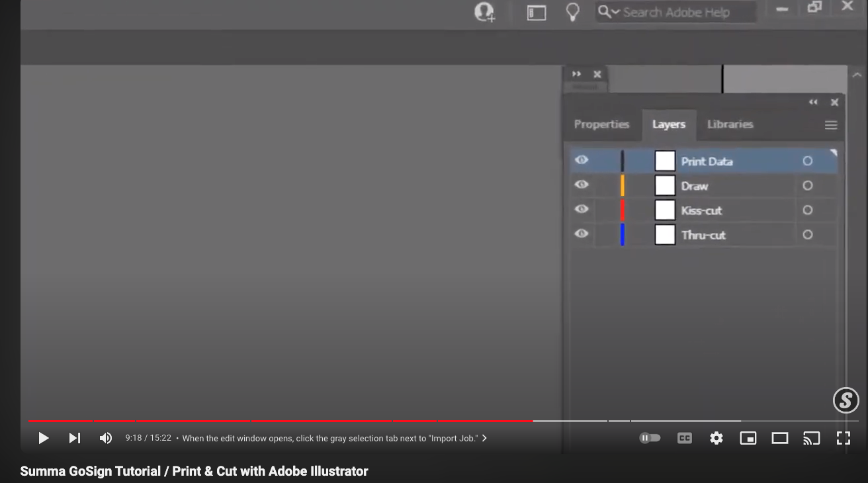Open video settings gear
868x483 pixels.
click(x=716, y=438)
